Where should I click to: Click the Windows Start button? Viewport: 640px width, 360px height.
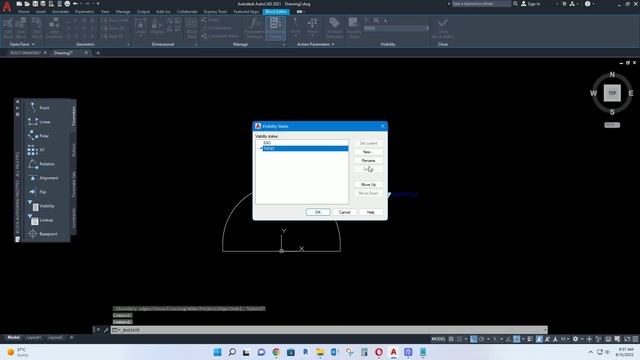(218, 352)
